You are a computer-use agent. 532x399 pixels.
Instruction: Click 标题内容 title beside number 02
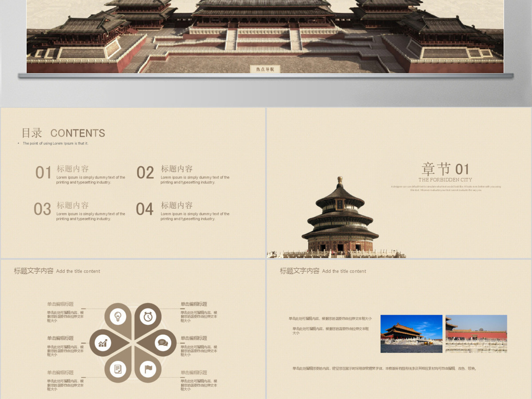click(x=176, y=169)
